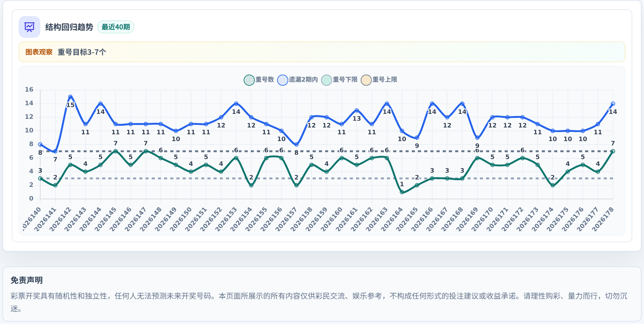Click green point valued 1 at 2026164
Screen dimensions: 644x324
(x=402, y=192)
